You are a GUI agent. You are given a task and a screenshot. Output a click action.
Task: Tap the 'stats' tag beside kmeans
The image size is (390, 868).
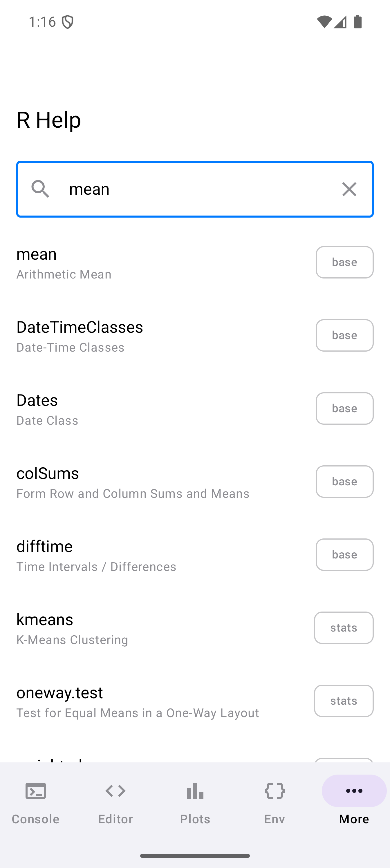[x=344, y=628]
